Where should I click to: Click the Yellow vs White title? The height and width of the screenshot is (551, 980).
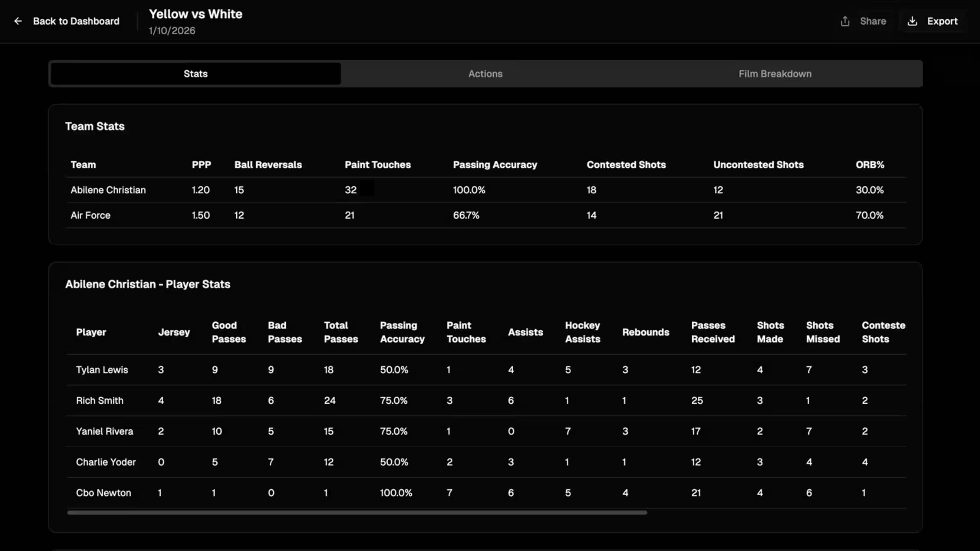[x=195, y=14]
